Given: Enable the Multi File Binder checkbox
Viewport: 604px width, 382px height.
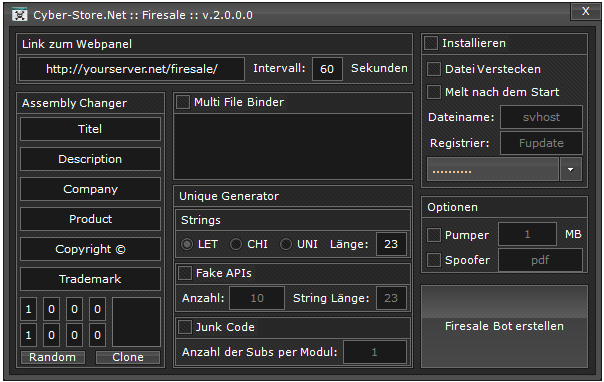Looking at the screenshot, I should [x=183, y=102].
